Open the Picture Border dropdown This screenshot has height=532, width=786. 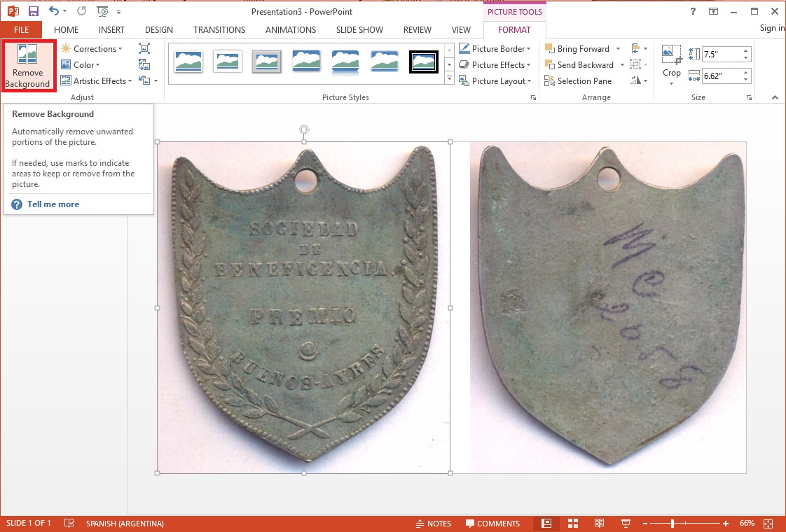[495, 49]
